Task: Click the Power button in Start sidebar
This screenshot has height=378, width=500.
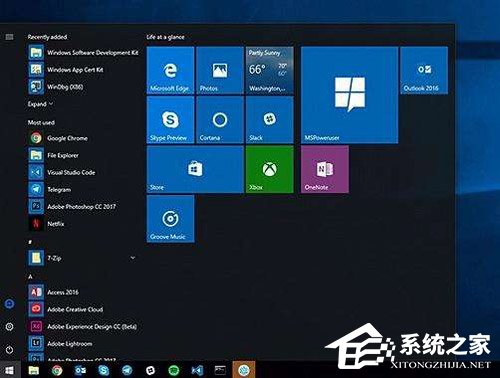Action: point(9,350)
